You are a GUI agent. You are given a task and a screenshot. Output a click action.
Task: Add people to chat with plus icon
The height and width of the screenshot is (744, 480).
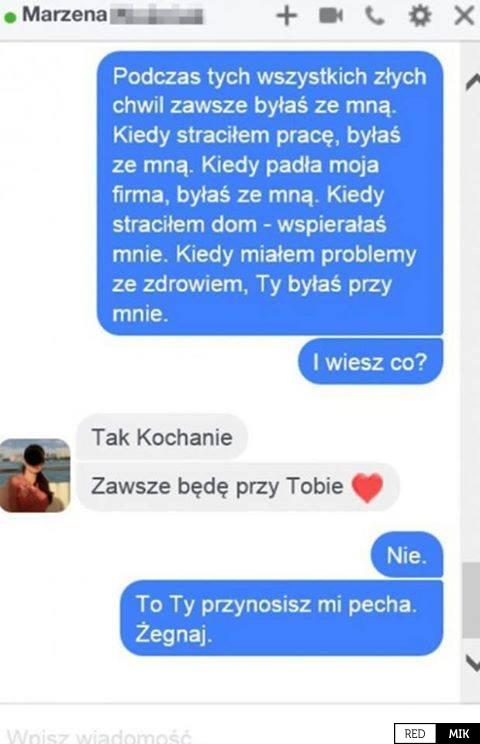286,15
